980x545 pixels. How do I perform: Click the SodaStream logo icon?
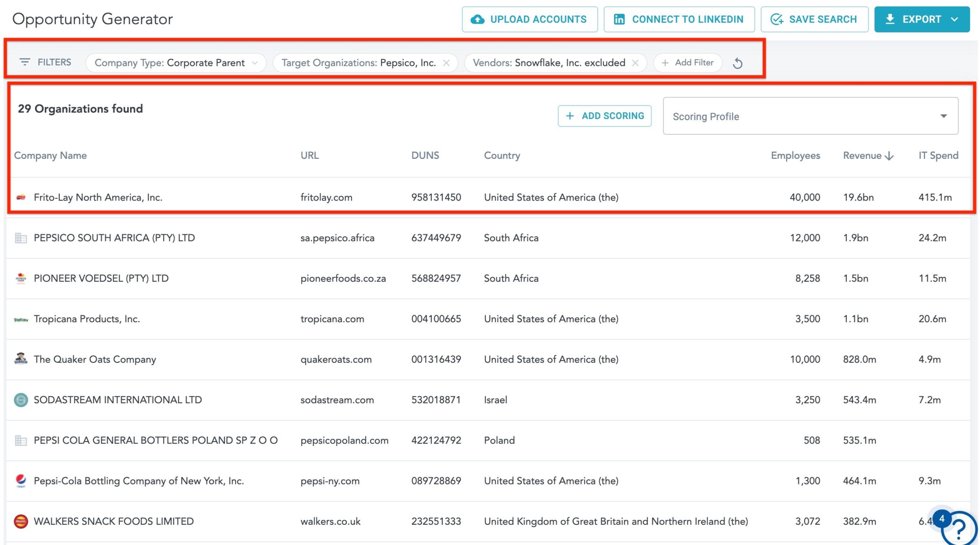(x=21, y=400)
